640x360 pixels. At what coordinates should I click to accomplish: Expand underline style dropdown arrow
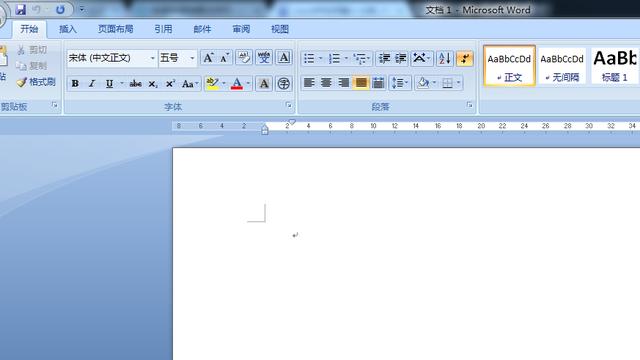pyautogui.click(x=122, y=84)
